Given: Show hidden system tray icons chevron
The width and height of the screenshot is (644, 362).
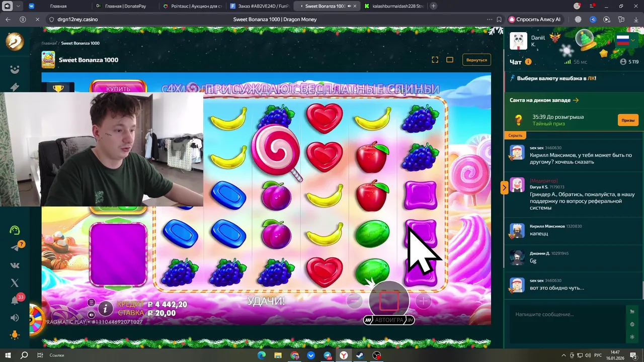Looking at the screenshot, I should (563, 355).
